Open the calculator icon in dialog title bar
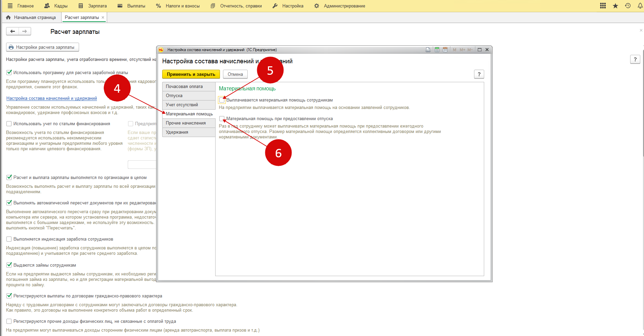Screen dimensions: 644x336 [437, 50]
